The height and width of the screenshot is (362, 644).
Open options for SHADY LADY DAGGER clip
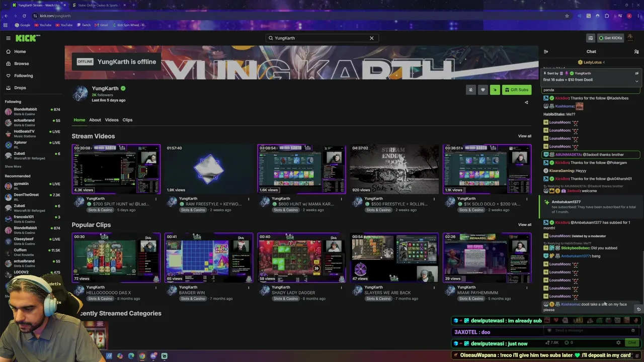tap(341, 288)
